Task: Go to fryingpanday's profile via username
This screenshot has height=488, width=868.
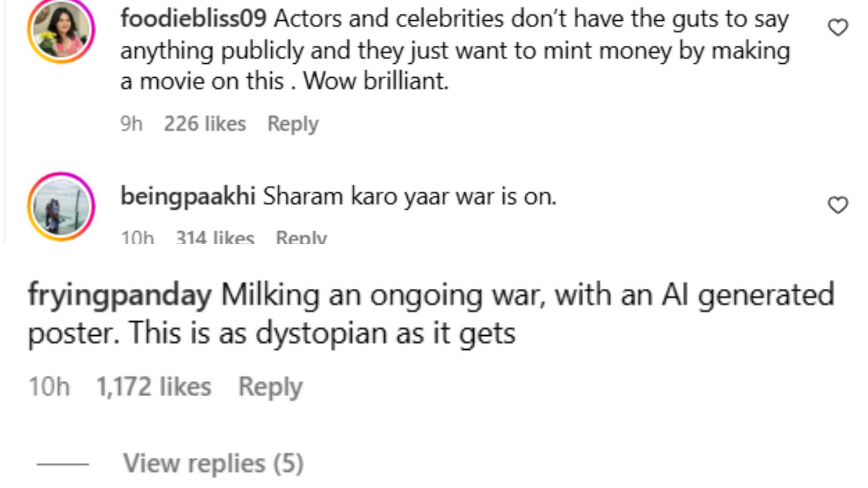Action: point(120,295)
